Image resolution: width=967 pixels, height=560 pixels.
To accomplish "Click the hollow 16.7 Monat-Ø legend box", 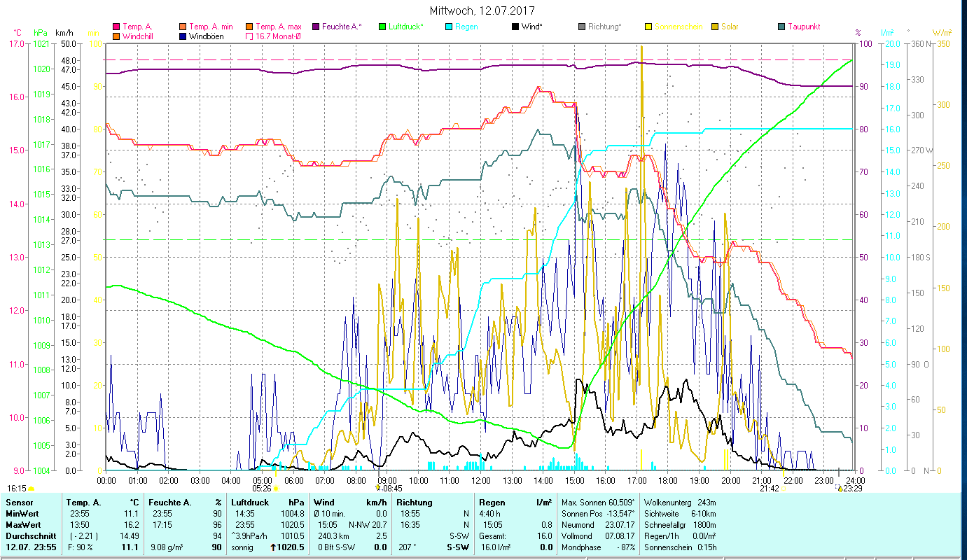I will click(x=249, y=36).
